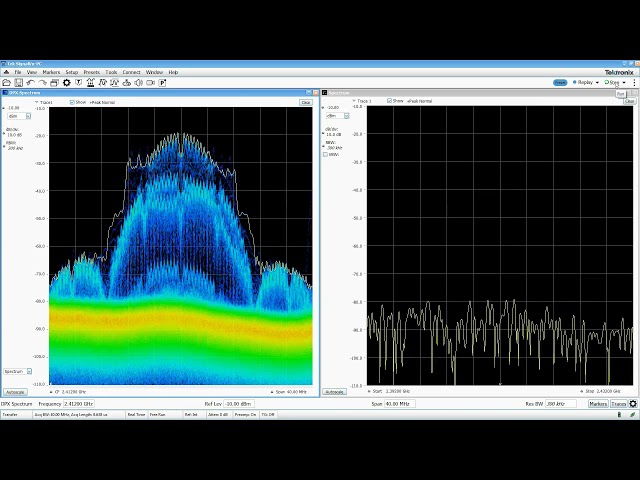Expand the Replay dropdown arrow

pyautogui.click(x=597, y=82)
